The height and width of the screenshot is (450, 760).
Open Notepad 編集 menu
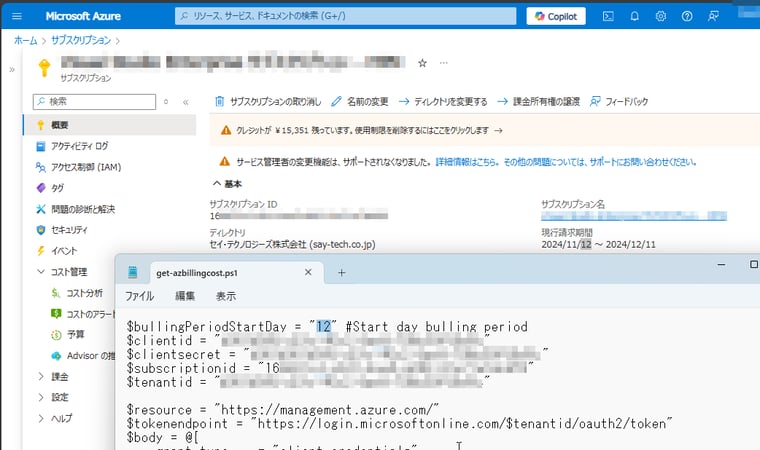[x=185, y=296]
